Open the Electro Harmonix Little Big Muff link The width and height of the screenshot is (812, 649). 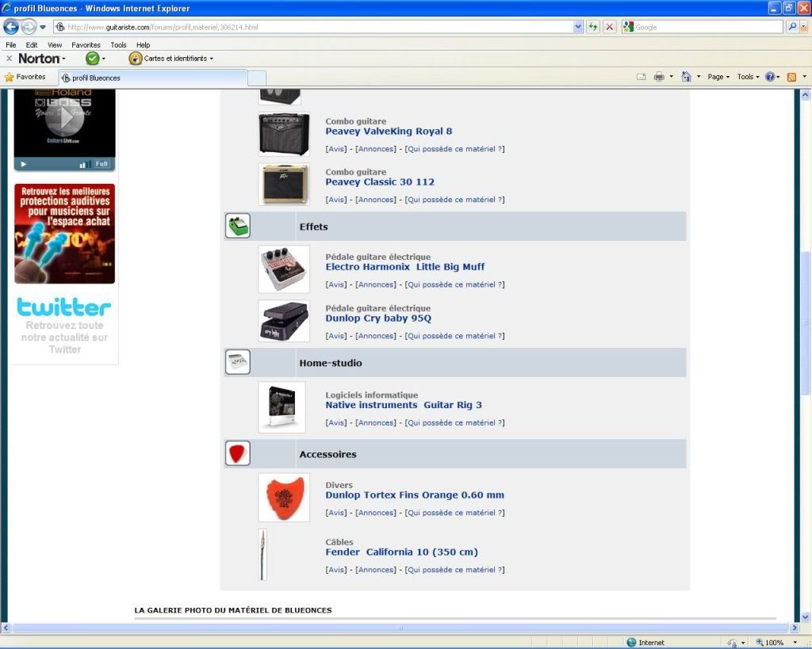404,267
